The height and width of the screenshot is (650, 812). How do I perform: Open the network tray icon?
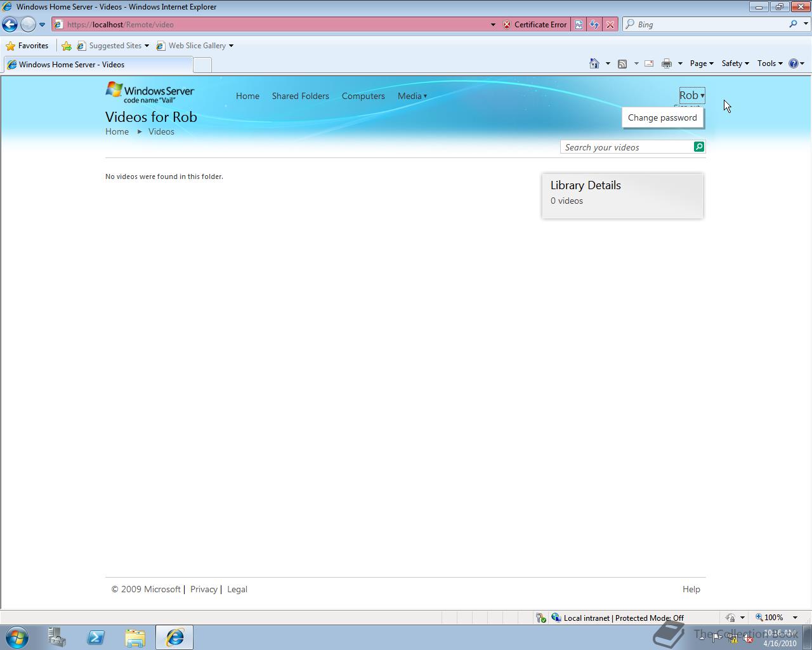click(732, 639)
